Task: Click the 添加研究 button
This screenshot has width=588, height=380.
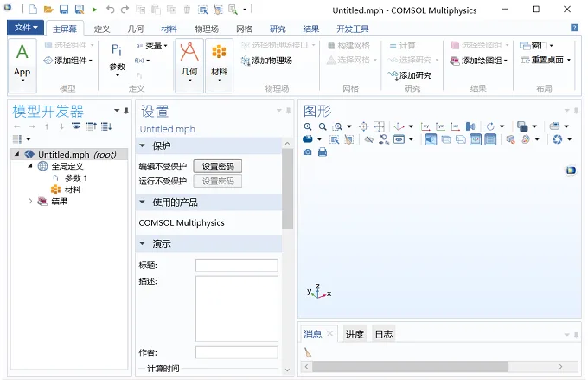Action: coord(410,75)
